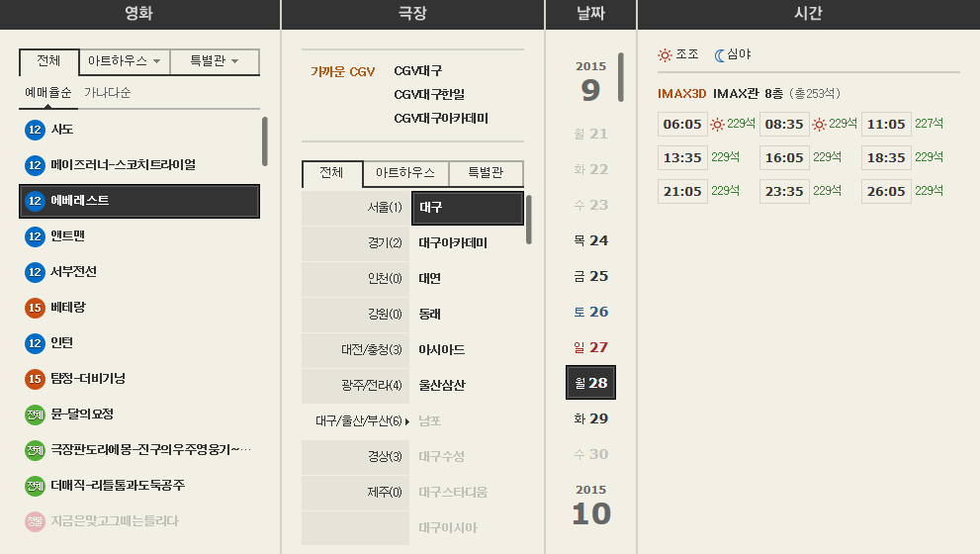Click the theater list scrollbar

click(x=529, y=220)
